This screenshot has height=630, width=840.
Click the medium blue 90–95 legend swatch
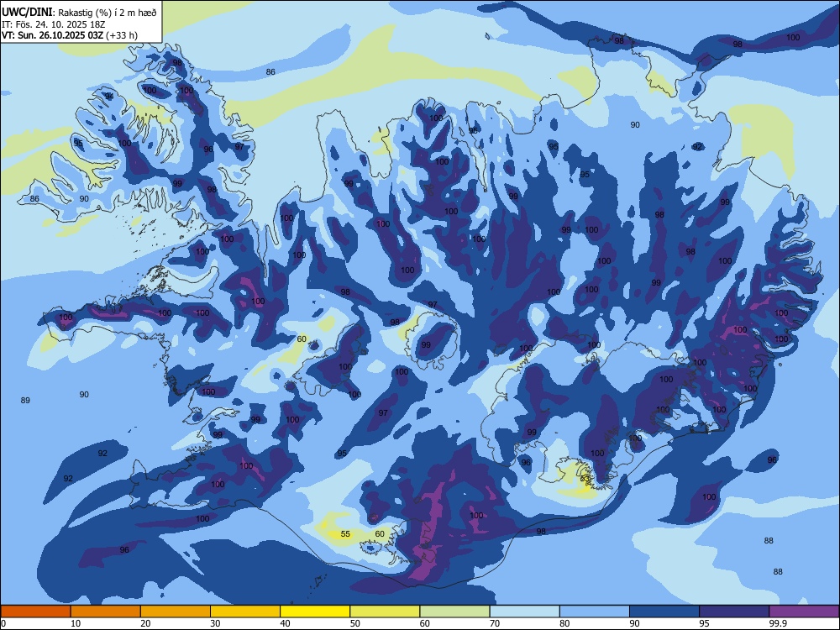(664, 612)
